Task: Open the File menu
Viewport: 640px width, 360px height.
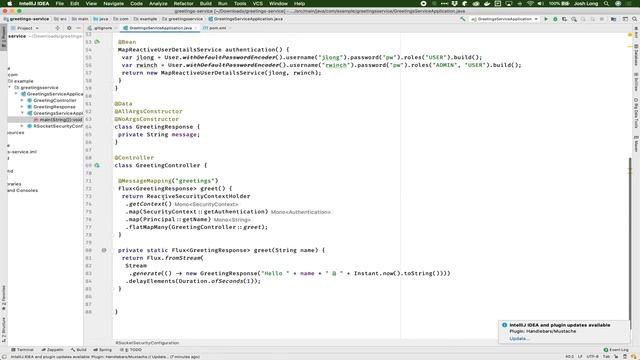Action: 60,3
